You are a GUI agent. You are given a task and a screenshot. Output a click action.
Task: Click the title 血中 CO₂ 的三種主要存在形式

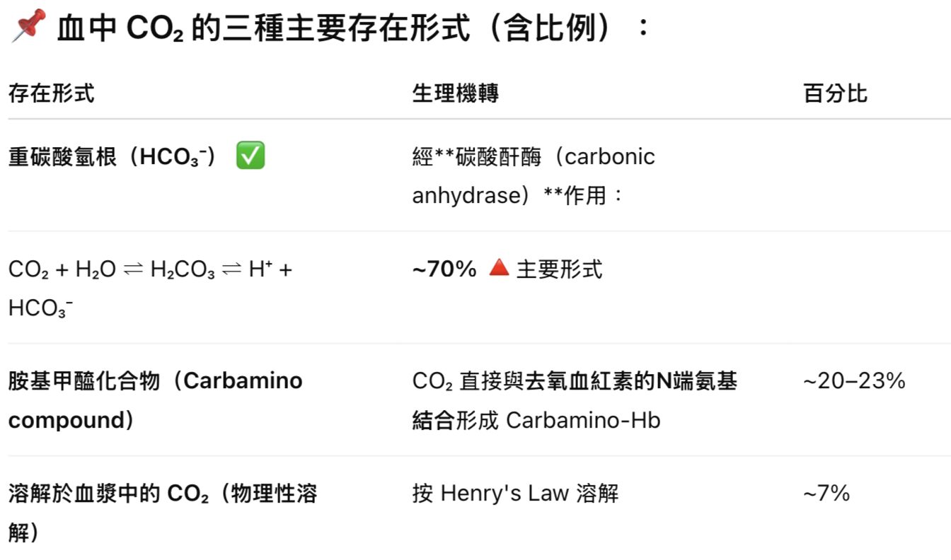tap(263, 29)
